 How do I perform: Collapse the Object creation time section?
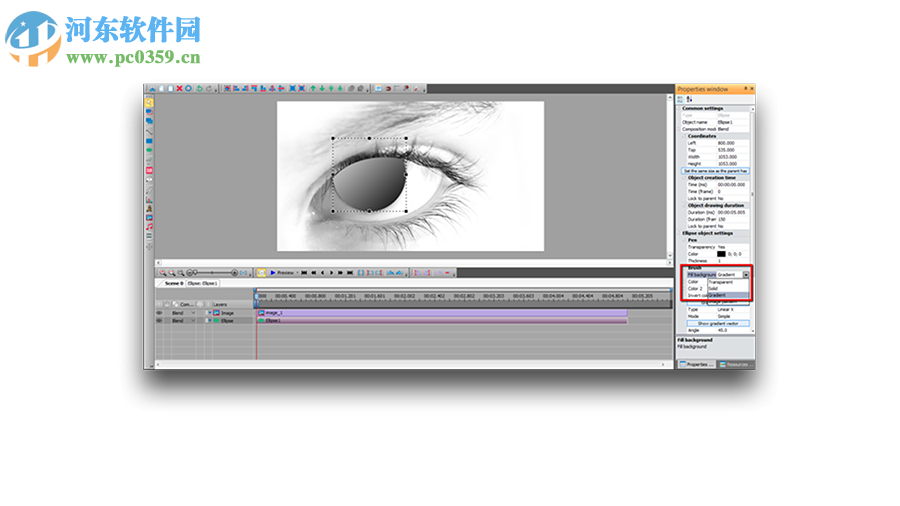point(684,177)
